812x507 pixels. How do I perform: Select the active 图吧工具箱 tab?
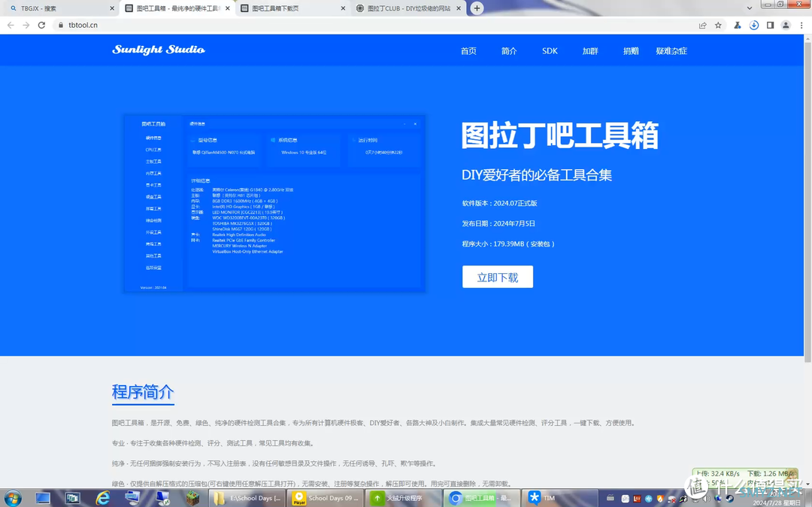click(177, 8)
